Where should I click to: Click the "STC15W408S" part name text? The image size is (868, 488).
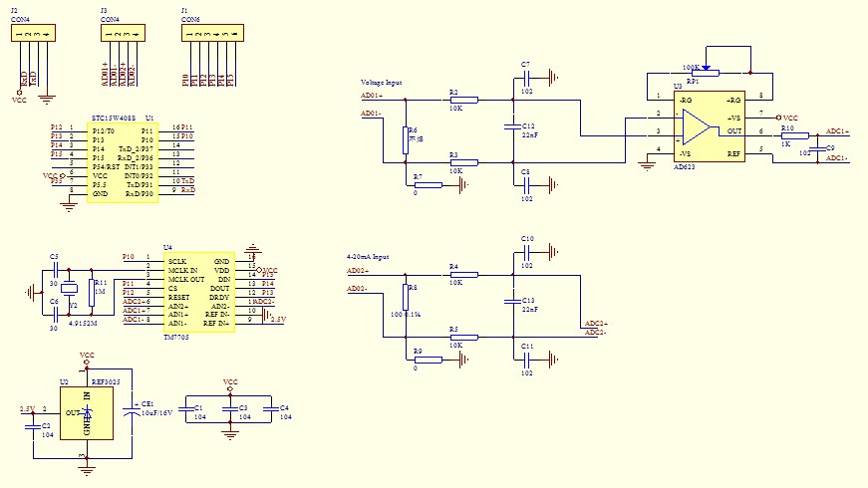pos(114,119)
